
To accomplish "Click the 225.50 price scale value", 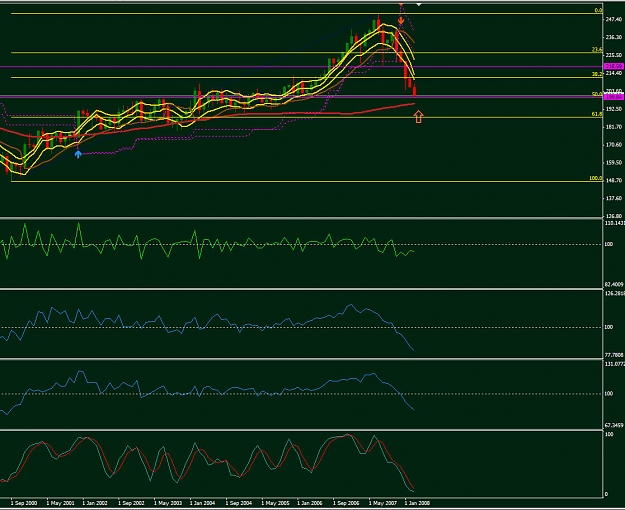I will pyautogui.click(x=614, y=55).
